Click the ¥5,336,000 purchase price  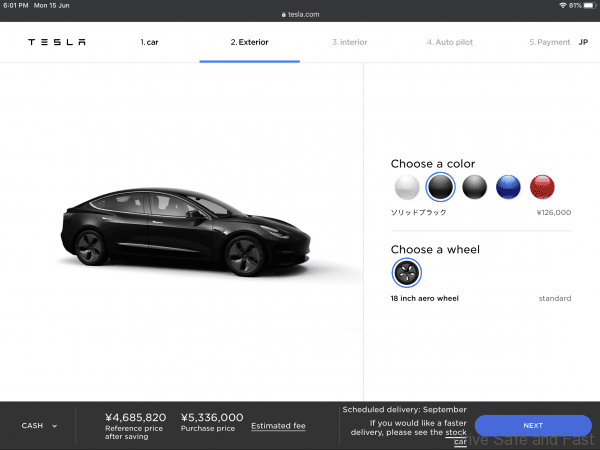pyautogui.click(x=212, y=417)
